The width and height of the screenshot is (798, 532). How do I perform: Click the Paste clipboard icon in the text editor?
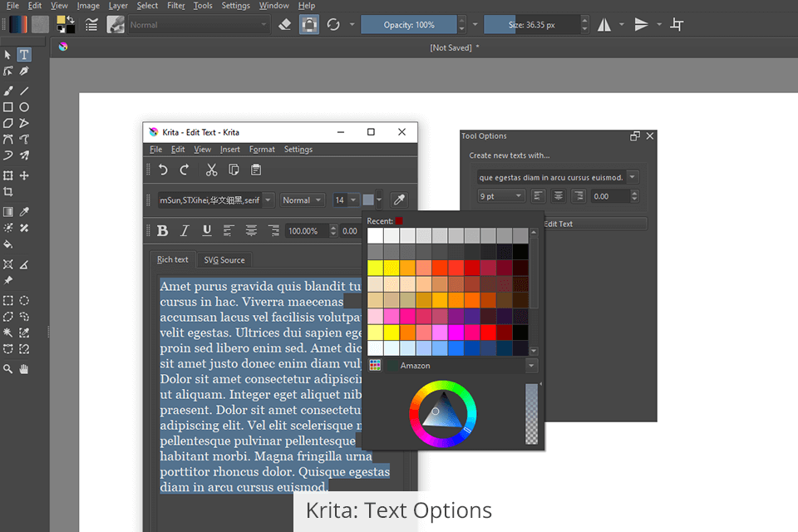pyautogui.click(x=256, y=170)
